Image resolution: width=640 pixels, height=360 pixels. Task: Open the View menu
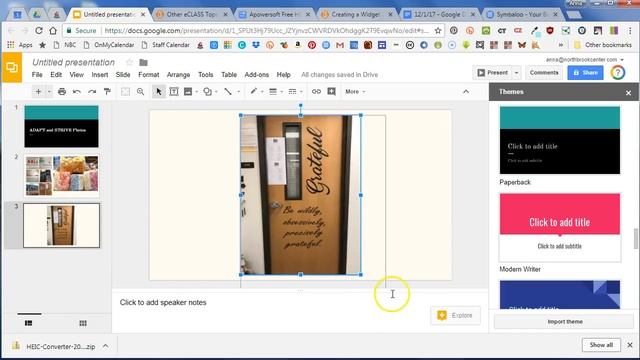tap(76, 75)
